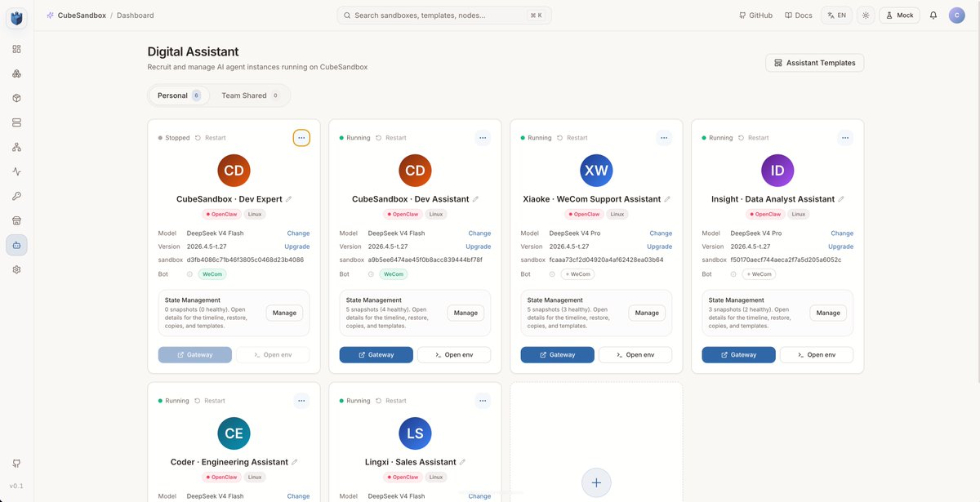
Task: Click the notification bell icon
Action: coord(933,15)
